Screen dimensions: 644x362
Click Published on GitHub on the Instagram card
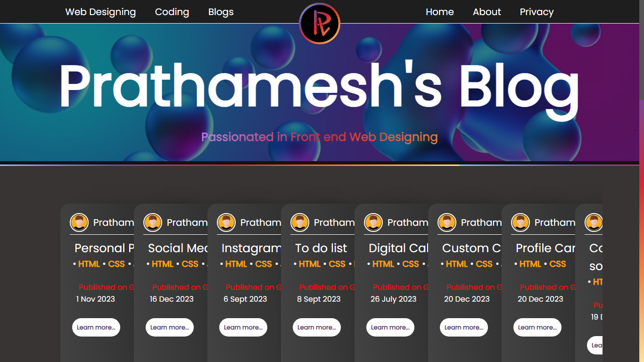pyautogui.click(x=254, y=287)
